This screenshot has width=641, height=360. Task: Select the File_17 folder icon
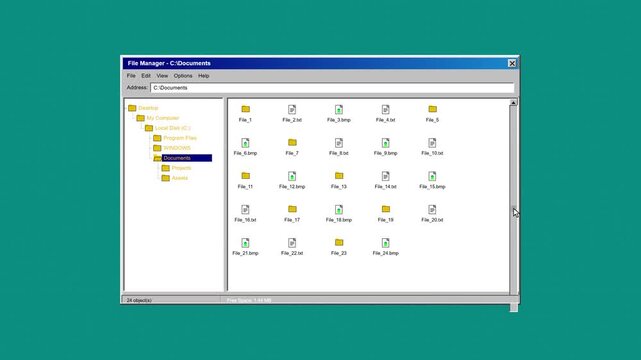click(x=292, y=209)
